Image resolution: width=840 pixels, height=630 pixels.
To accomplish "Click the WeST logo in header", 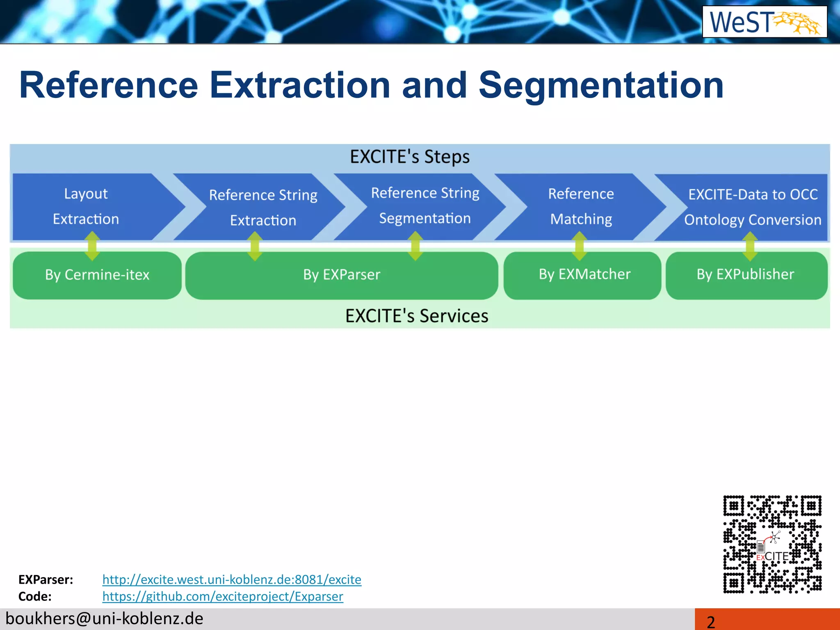I will point(765,22).
